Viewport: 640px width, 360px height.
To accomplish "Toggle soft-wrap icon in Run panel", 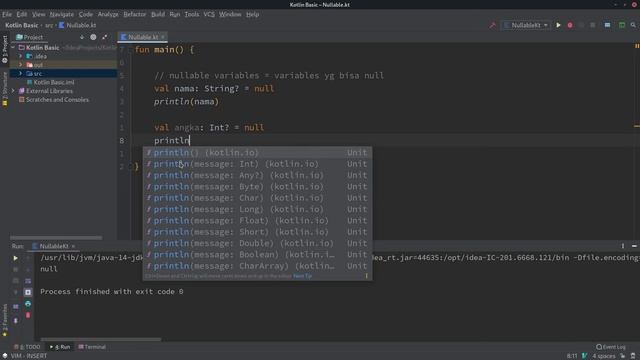I will point(28,281).
